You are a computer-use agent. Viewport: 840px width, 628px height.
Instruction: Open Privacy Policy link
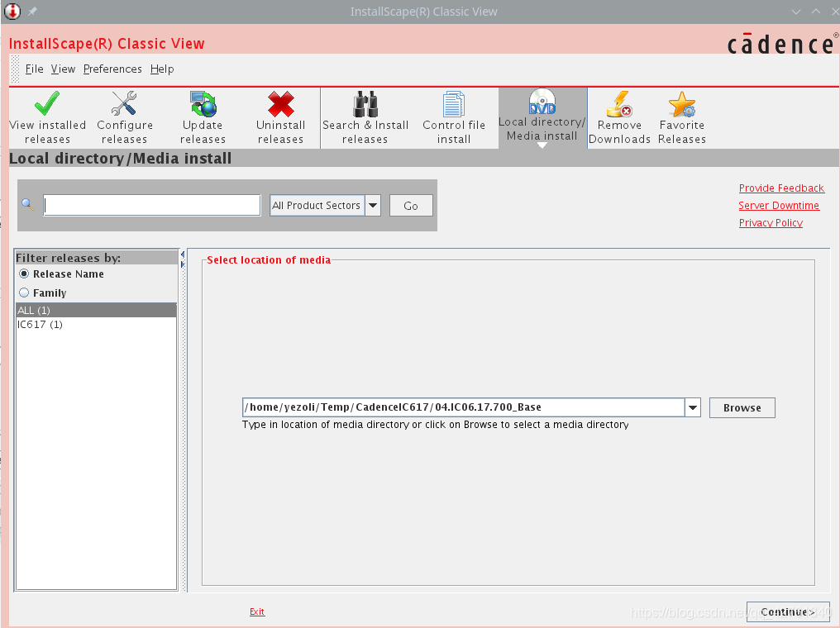tap(771, 223)
